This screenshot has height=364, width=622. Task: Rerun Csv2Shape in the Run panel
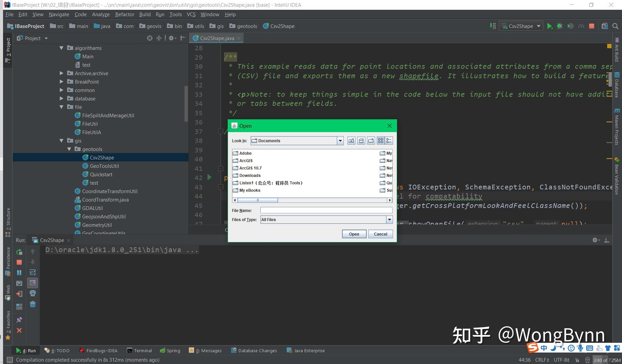(x=19, y=252)
